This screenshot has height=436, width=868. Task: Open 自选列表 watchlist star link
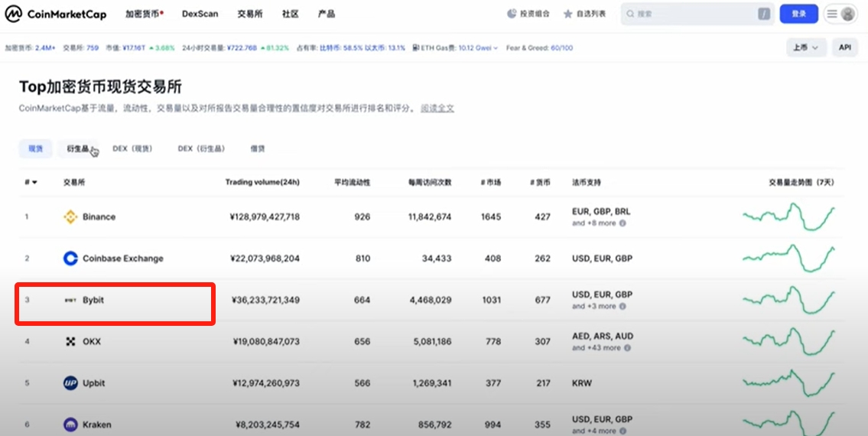pyautogui.click(x=584, y=14)
